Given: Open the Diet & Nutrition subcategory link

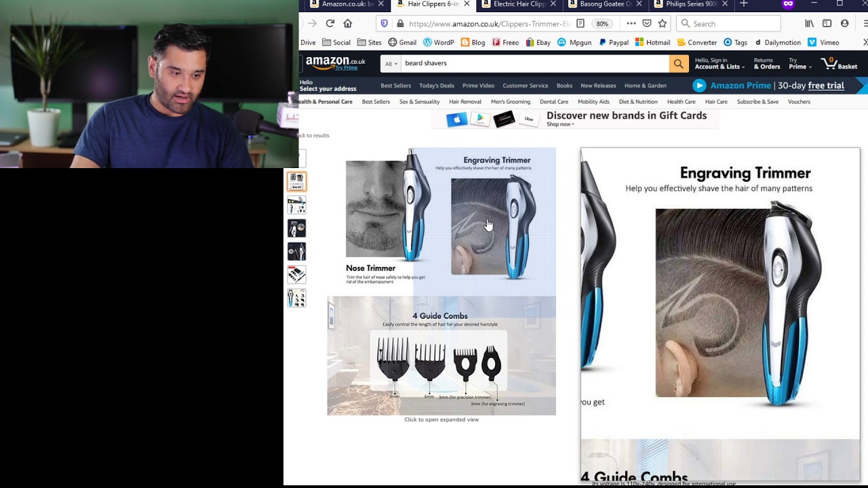Looking at the screenshot, I should pyautogui.click(x=638, y=102).
